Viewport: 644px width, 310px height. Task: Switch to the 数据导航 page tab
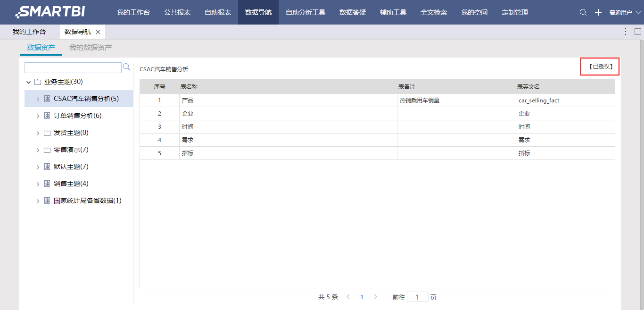click(x=78, y=32)
